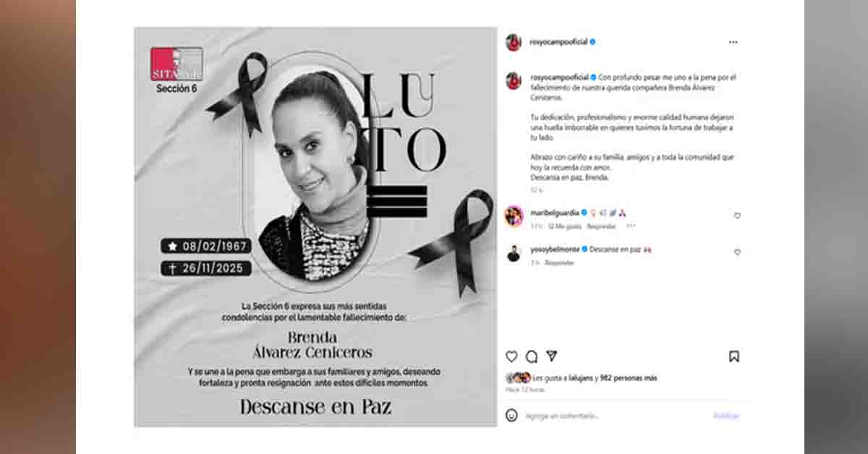
Task: View the 12 likes on maribelguardia's comment
Action: [x=564, y=226]
